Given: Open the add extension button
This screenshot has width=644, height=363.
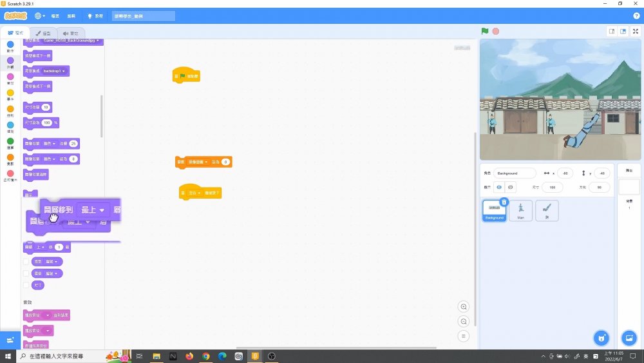Looking at the screenshot, I should click(x=10, y=340).
